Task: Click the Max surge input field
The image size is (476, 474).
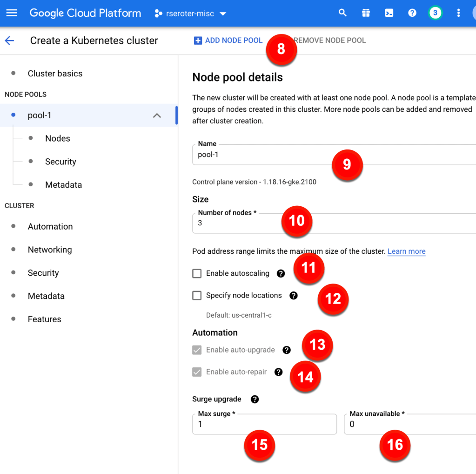Action: click(264, 425)
